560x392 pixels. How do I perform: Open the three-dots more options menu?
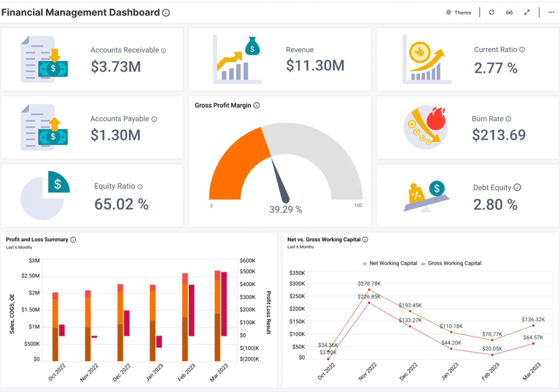click(551, 12)
